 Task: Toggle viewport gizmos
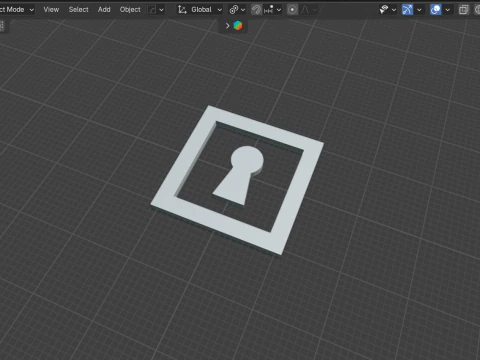coord(407,10)
